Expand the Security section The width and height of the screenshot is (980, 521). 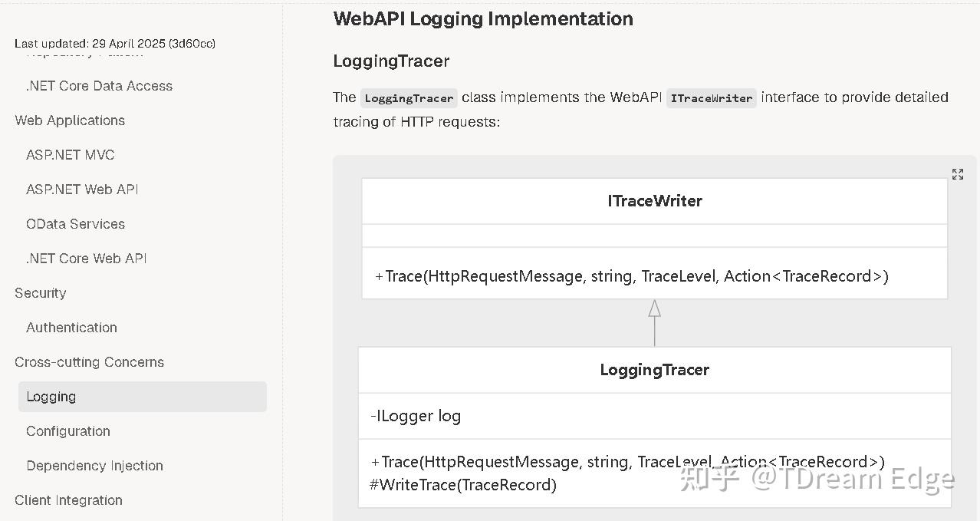point(40,293)
